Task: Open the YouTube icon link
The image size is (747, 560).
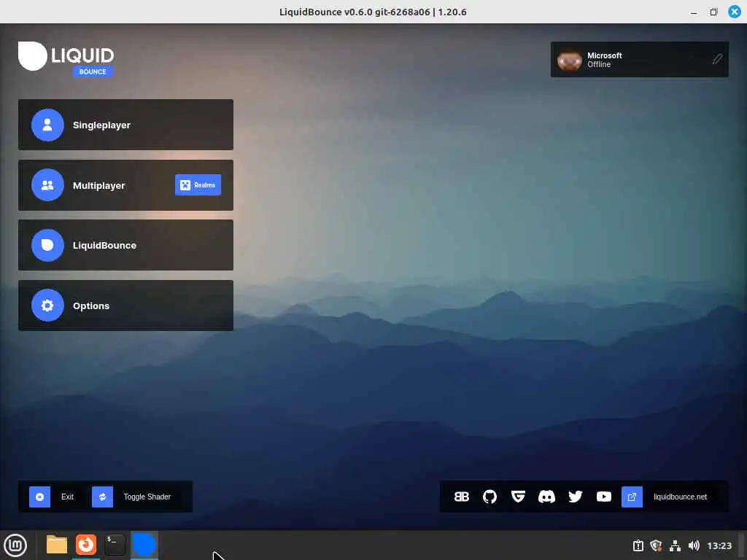Action: (603, 497)
